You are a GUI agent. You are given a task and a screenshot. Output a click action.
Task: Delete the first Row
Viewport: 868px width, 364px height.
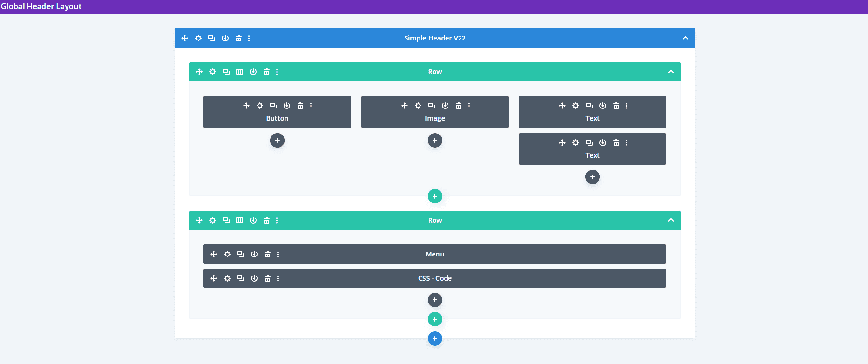click(x=267, y=72)
